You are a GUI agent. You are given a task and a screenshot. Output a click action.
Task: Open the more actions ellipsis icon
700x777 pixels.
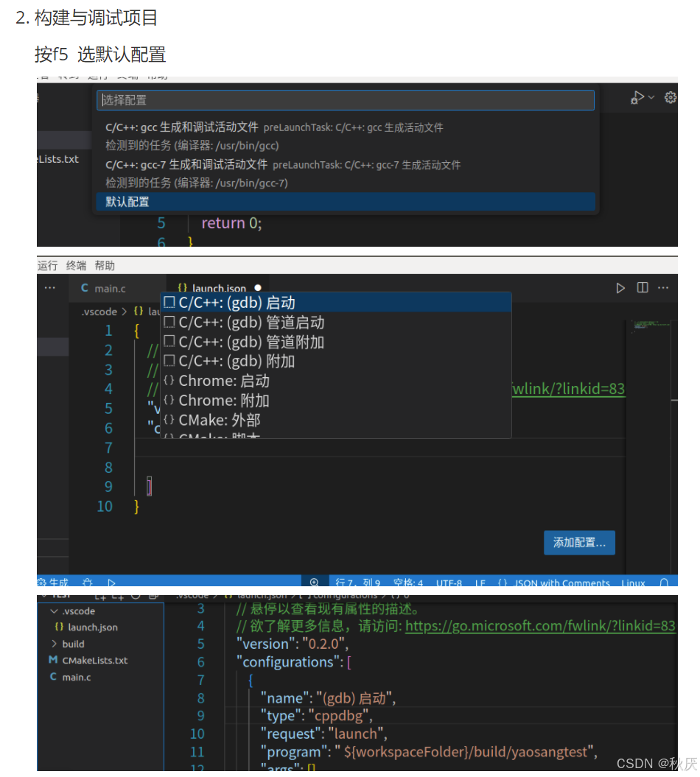tap(662, 288)
